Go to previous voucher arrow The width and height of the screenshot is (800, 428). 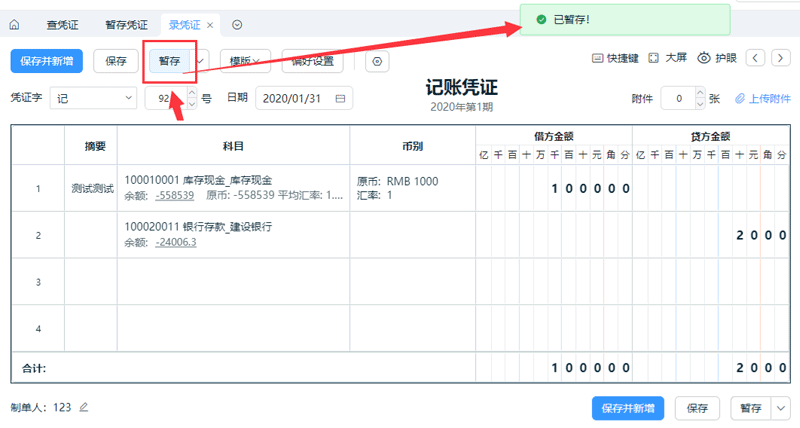pos(755,58)
